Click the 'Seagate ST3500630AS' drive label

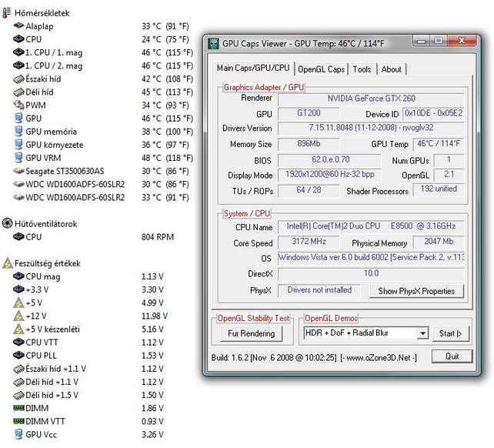point(65,171)
